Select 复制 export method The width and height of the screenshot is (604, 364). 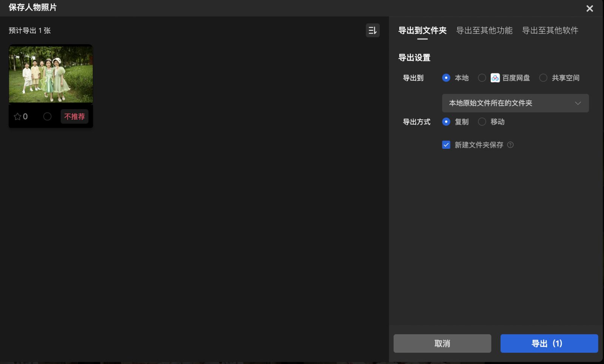(x=446, y=122)
